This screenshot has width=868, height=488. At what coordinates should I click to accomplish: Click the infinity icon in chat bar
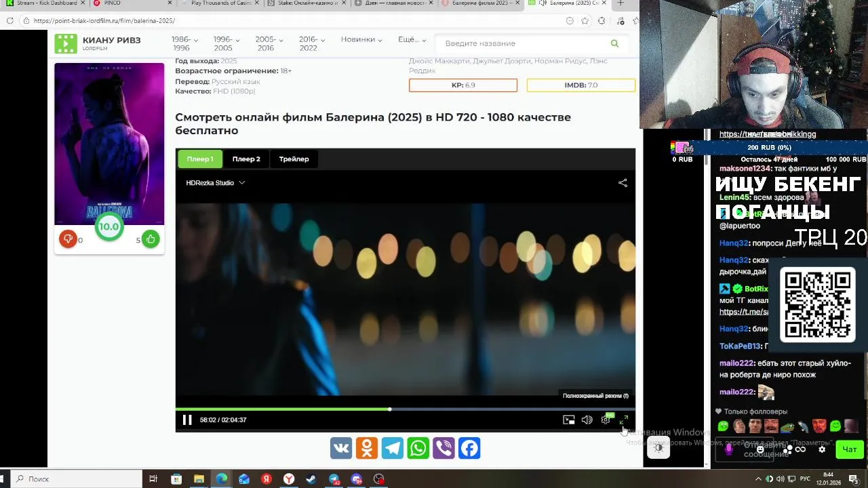[800, 449]
